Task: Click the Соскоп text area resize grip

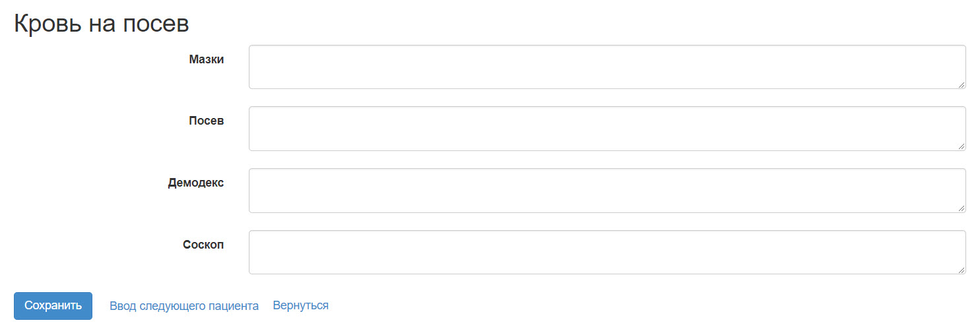Action: (x=962, y=270)
